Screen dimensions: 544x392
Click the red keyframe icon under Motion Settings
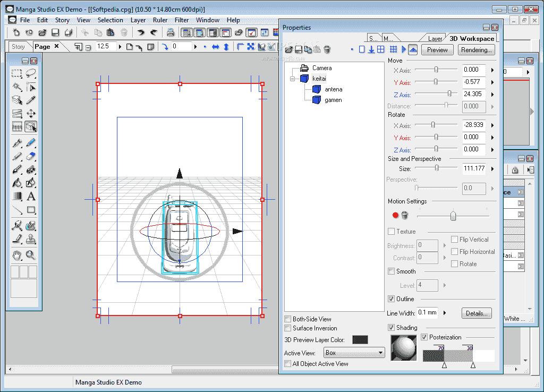click(395, 215)
